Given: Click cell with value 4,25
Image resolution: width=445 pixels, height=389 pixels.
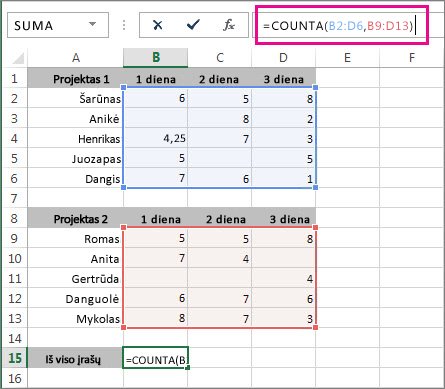Looking at the screenshot, I should tap(155, 138).
